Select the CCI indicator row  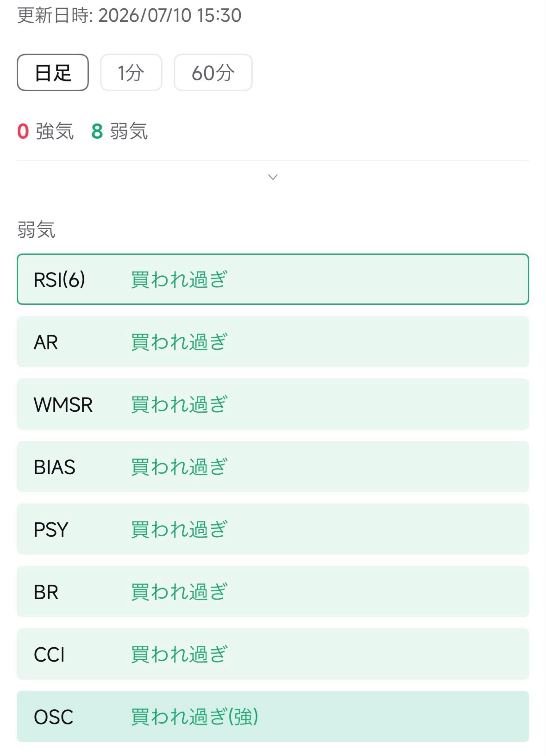click(x=273, y=654)
